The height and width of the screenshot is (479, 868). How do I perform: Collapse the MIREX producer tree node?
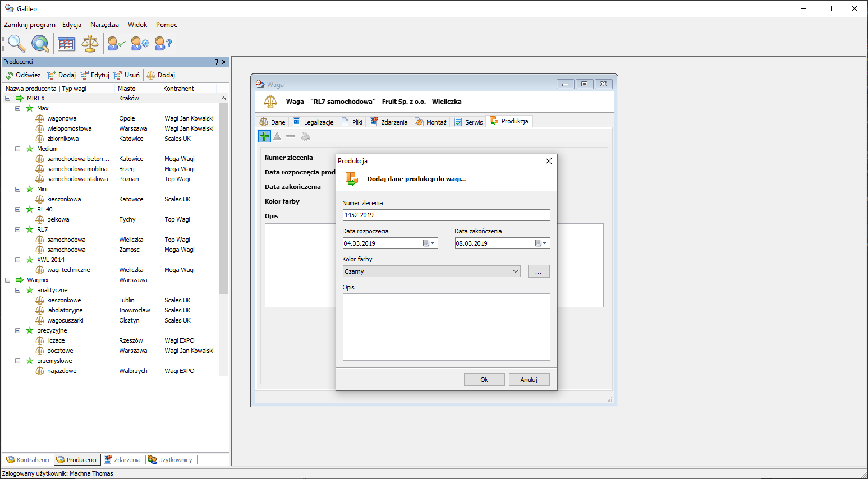point(8,98)
